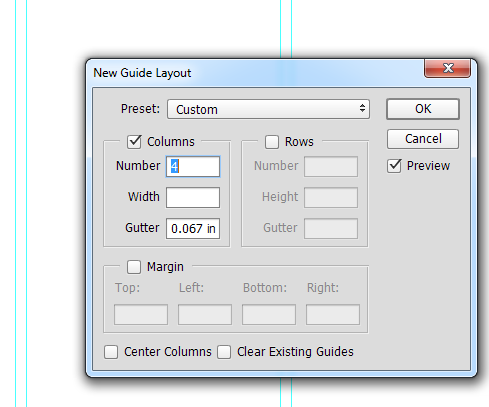Click the New Guide Layout title text

[x=142, y=73]
